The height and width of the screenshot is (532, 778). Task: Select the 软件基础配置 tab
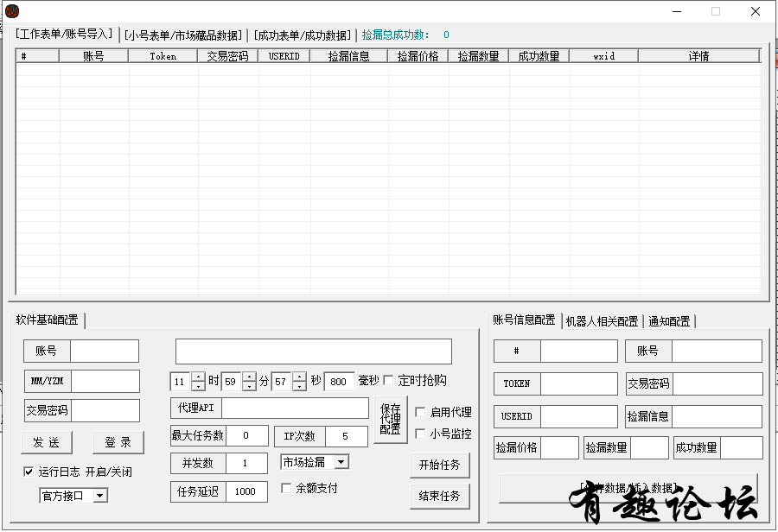[x=48, y=320]
